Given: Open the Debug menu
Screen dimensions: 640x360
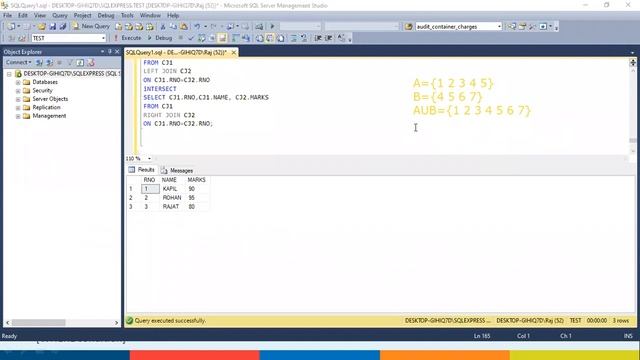Looking at the screenshot, I should pos(106,16).
